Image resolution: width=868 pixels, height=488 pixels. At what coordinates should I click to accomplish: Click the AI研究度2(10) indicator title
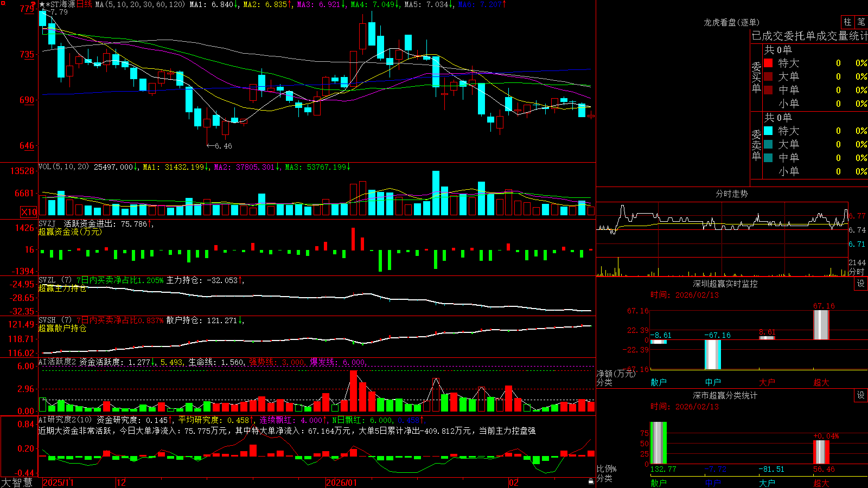pyautogui.click(x=66, y=420)
